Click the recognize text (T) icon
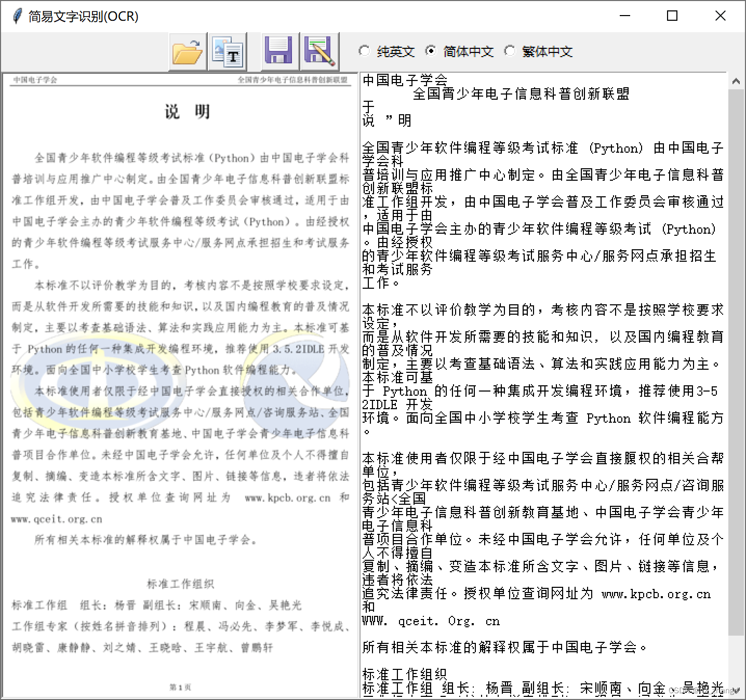Screen dimensions: 746x700 pos(228,51)
